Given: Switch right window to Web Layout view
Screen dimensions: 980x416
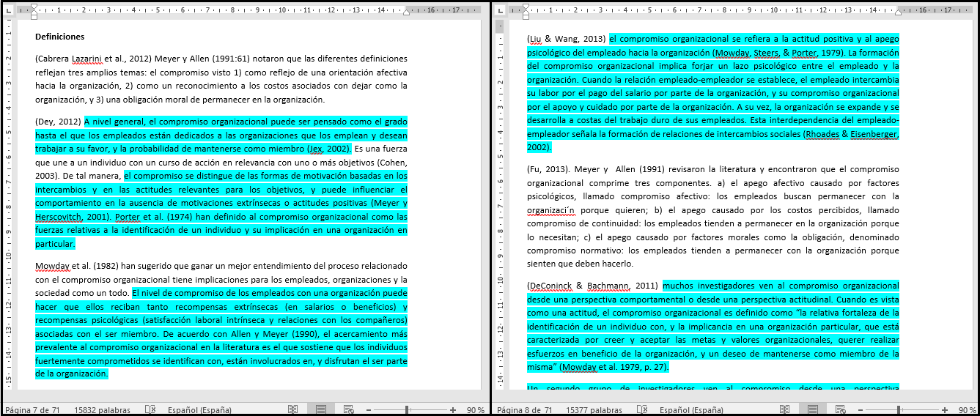Looking at the screenshot, I should (x=841, y=409).
